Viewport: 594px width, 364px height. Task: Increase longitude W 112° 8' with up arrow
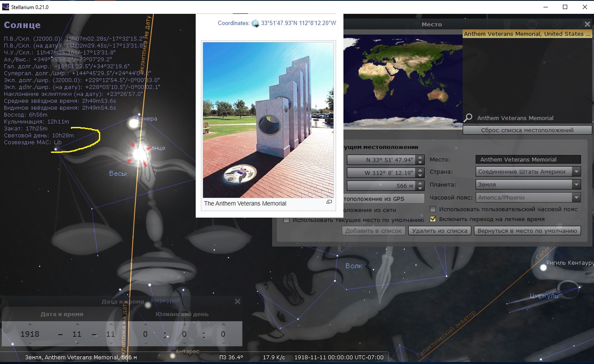point(421,170)
